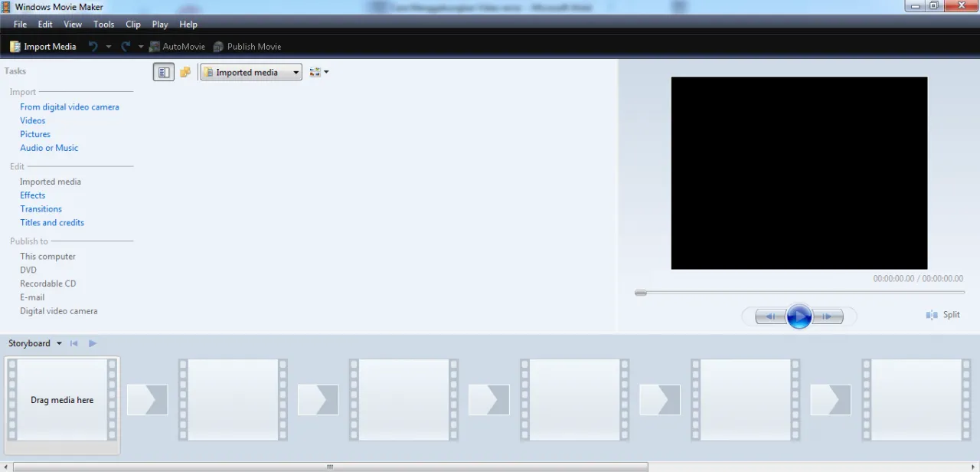Click This computer under Publish to
980x472 pixels.
(x=48, y=257)
